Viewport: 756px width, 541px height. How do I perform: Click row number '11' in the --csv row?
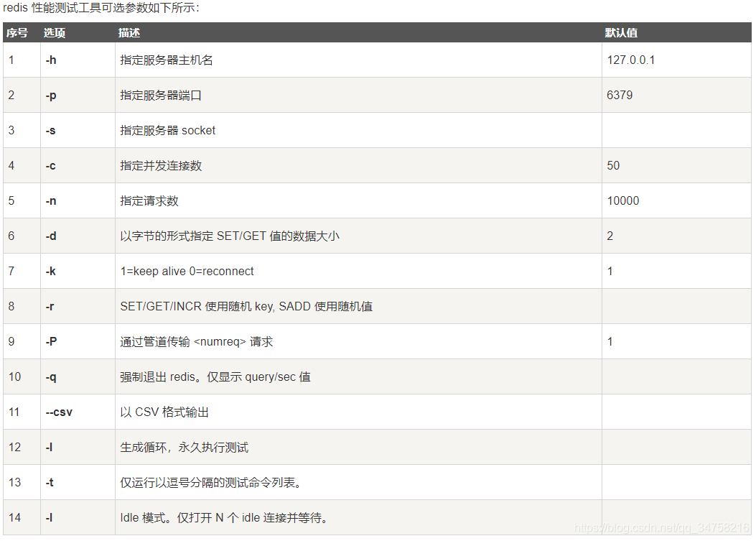(14, 412)
